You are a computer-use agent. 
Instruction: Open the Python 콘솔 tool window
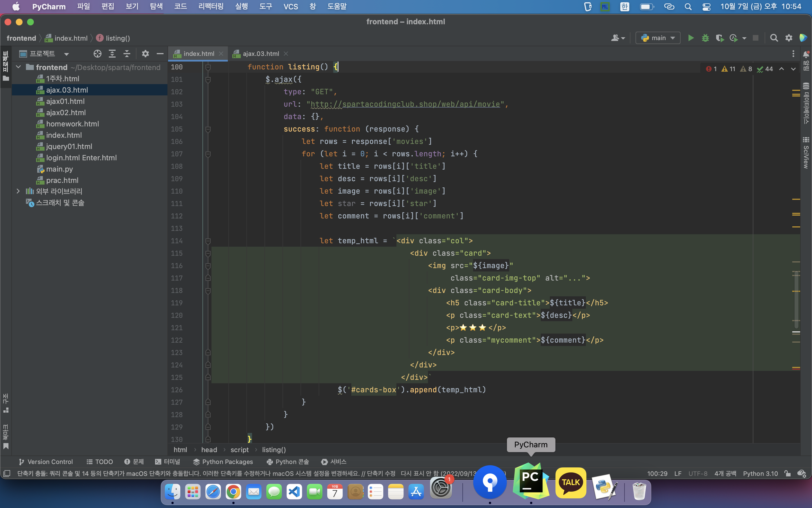[x=288, y=462]
